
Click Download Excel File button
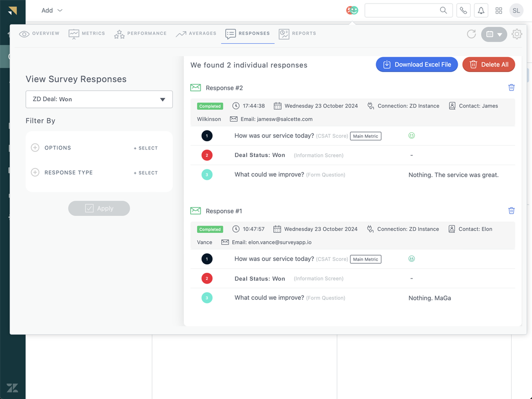pos(417,64)
